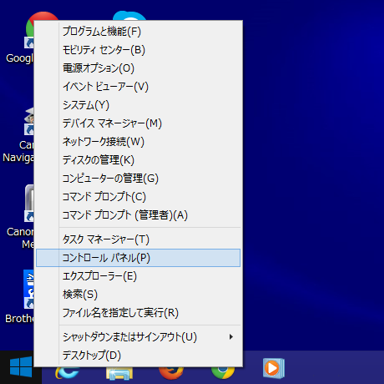Viewport: 384px width, 384px height.
Task: Select the Brother desktop shortcut icon
Action: (20, 297)
